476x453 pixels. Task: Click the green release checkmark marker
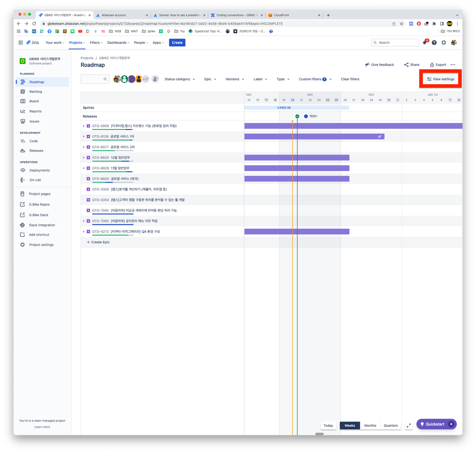pyautogui.click(x=297, y=116)
